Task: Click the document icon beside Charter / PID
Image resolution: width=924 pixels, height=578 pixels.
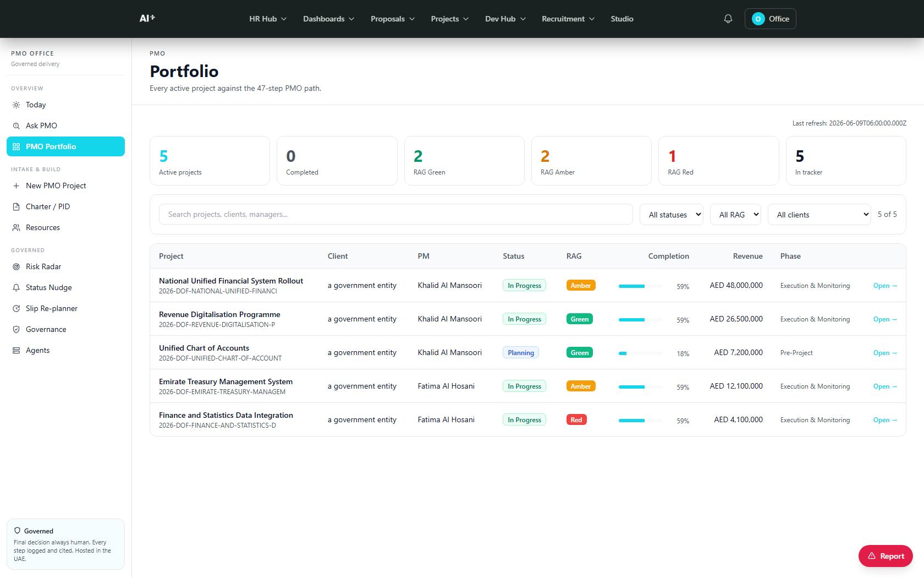Action: [x=16, y=206]
